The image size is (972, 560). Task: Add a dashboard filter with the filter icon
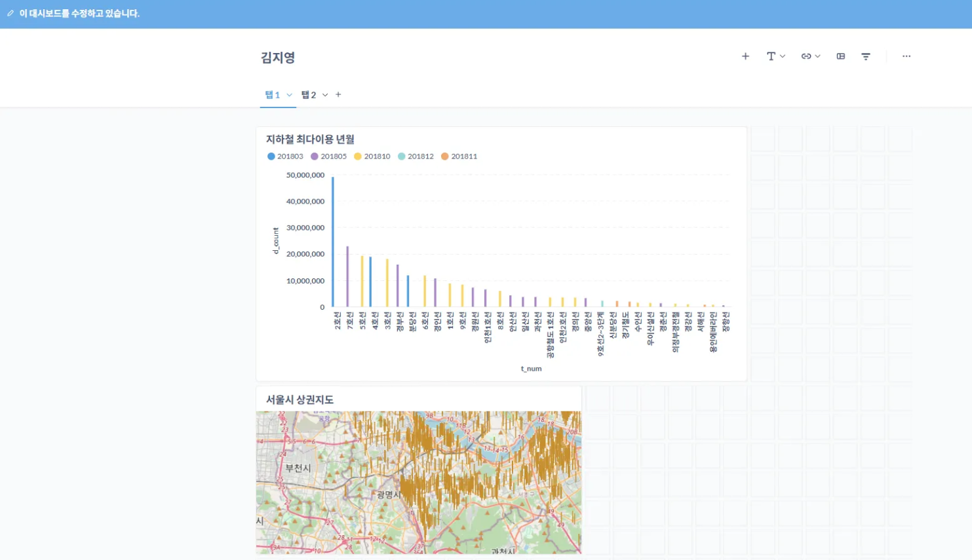(x=866, y=56)
